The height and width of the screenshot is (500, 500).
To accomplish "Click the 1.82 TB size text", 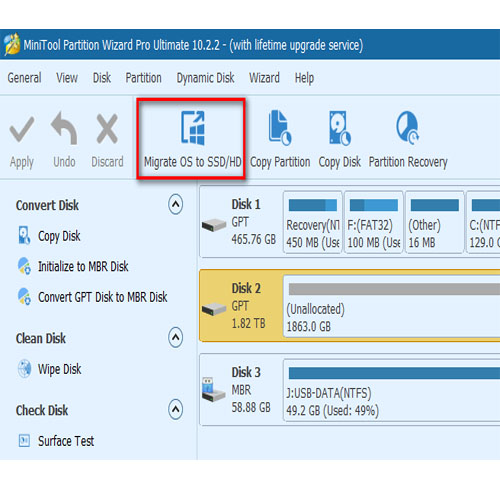I will 248,323.
